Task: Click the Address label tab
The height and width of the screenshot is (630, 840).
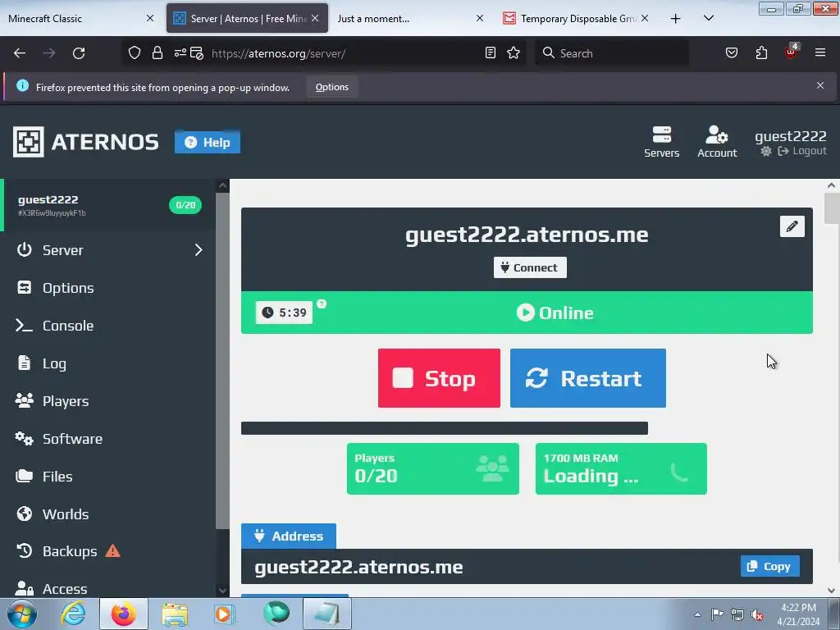Action: point(289,536)
